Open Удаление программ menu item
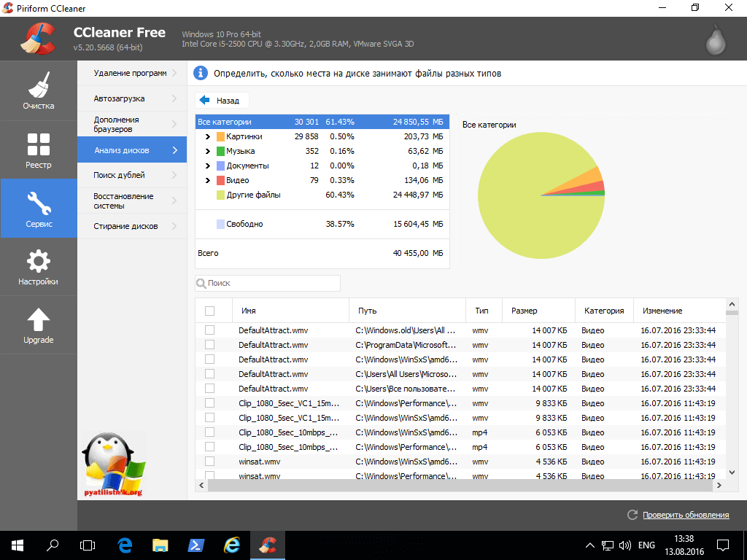Image resolution: width=747 pixels, height=560 pixels. 132,73
